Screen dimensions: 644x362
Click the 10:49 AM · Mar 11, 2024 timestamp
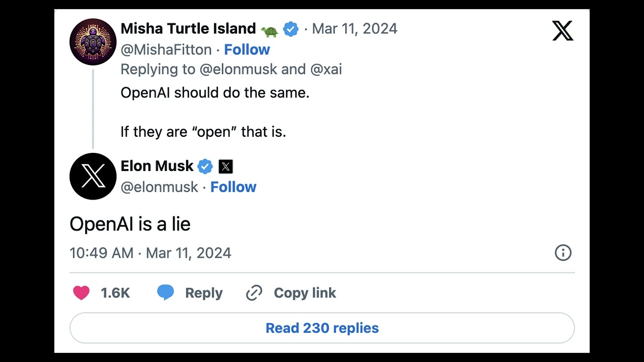pos(150,253)
